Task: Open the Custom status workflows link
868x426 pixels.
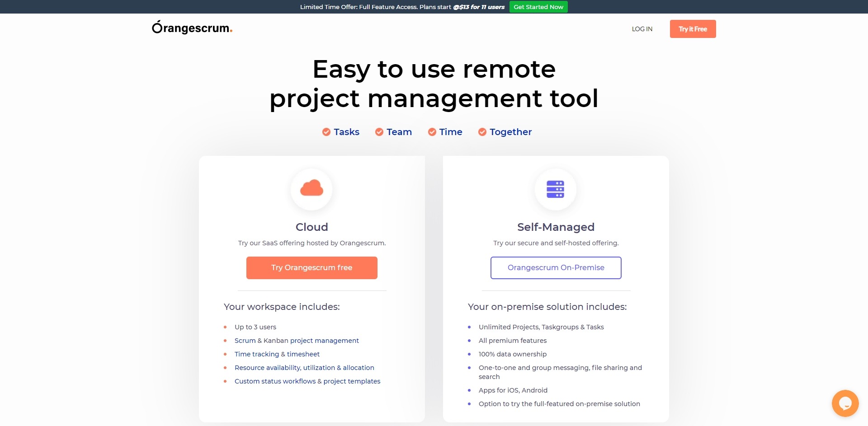Action: [x=275, y=381]
